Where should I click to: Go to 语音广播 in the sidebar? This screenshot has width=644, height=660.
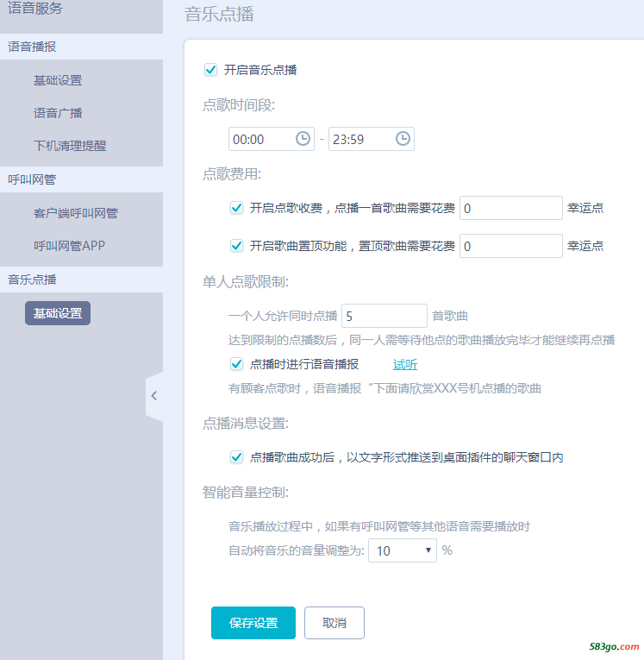tap(58, 113)
